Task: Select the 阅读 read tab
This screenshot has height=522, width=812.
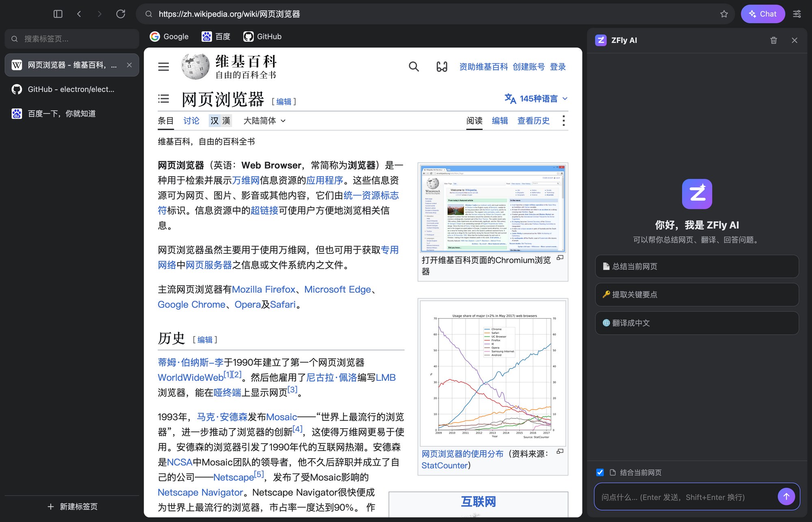Action: (474, 121)
